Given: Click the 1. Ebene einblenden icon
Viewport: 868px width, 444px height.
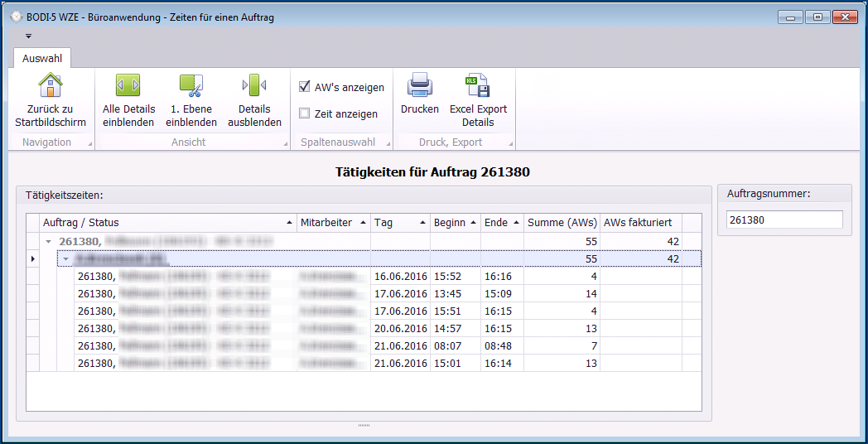Looking at the screenshot, I should [191, 85].
